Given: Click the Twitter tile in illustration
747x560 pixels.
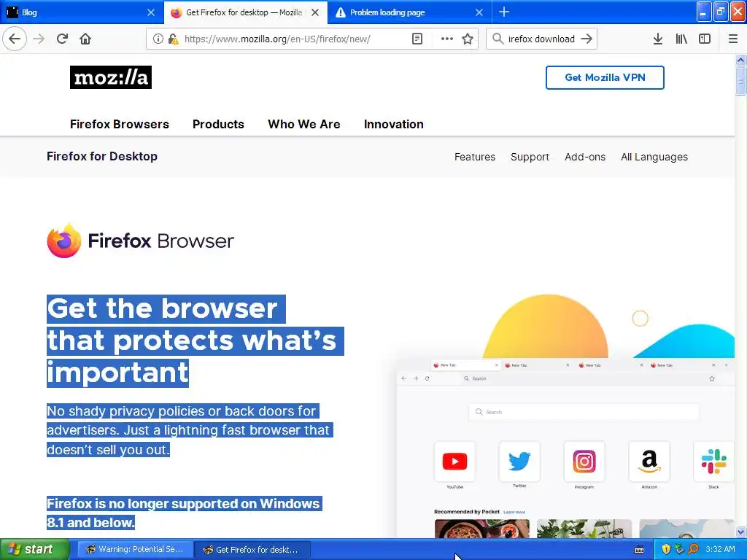Looking at the screenshot, I should click(519, 461).
